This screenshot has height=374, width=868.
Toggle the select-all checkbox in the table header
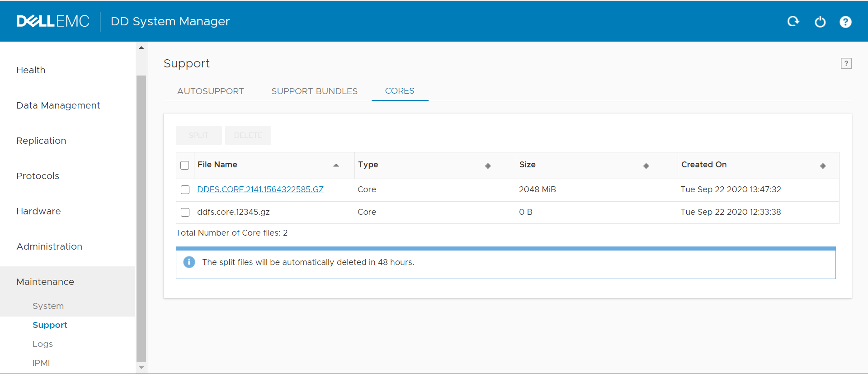click(x=185, y=165)
